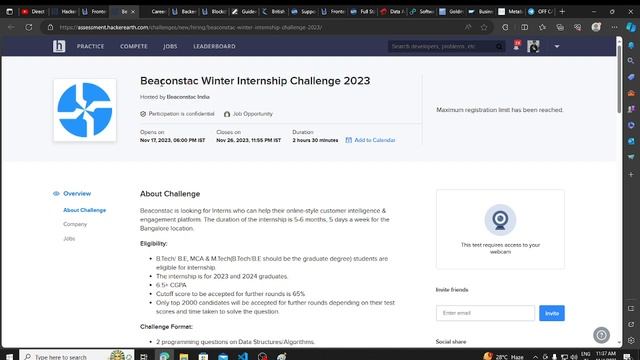Click the eye icon next to Overview
Viewport: 640px width, 360px height.
(56, 193)
